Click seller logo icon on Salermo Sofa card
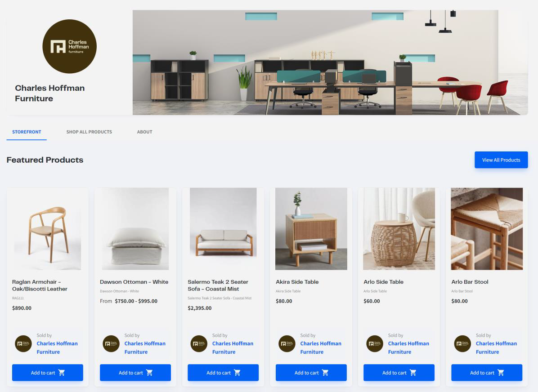The height and width of the screenshot is (392, 538). pos(199,343)
